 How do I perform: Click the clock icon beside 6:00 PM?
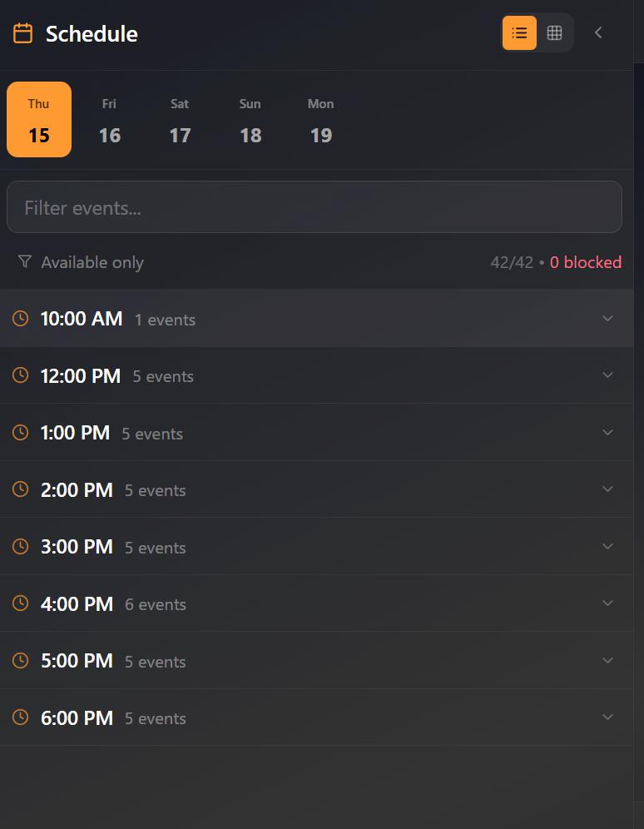20,717
